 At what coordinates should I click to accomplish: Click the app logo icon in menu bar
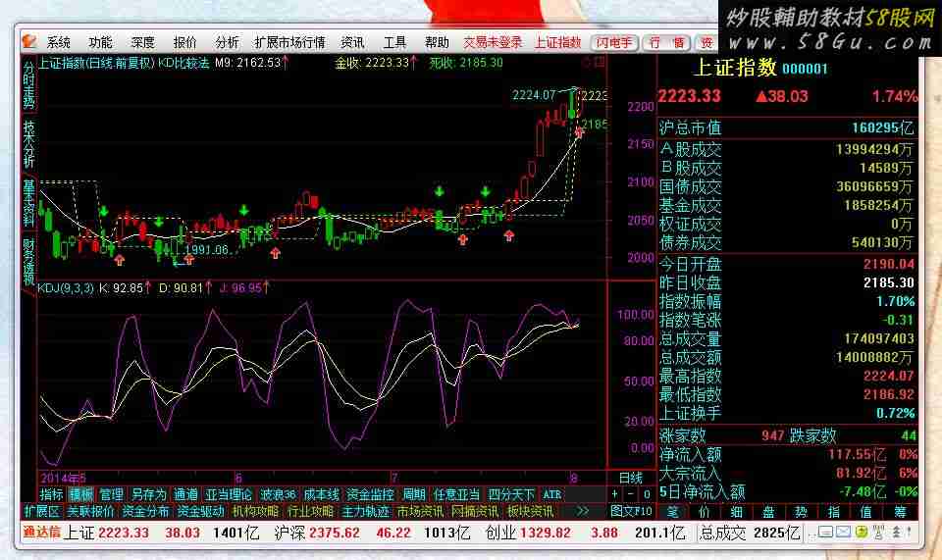(29, 42)
